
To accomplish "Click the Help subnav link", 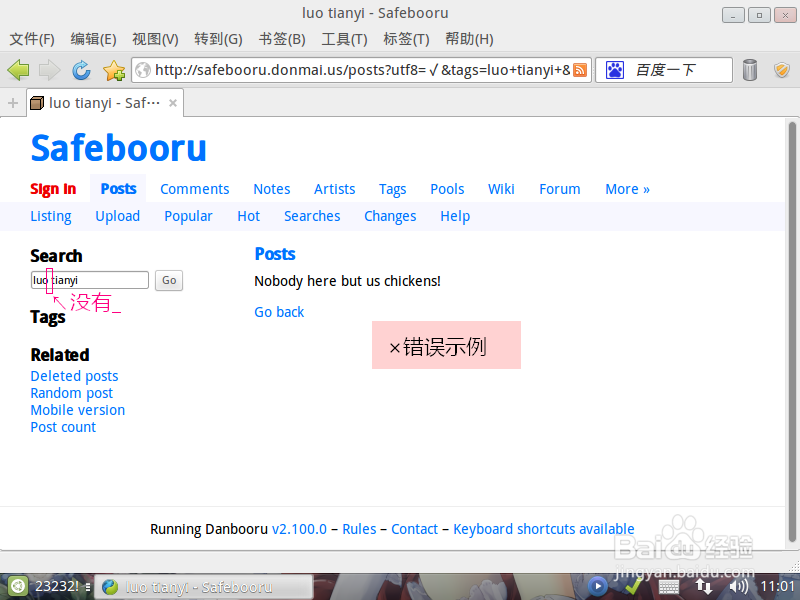I will click(455, 216).
